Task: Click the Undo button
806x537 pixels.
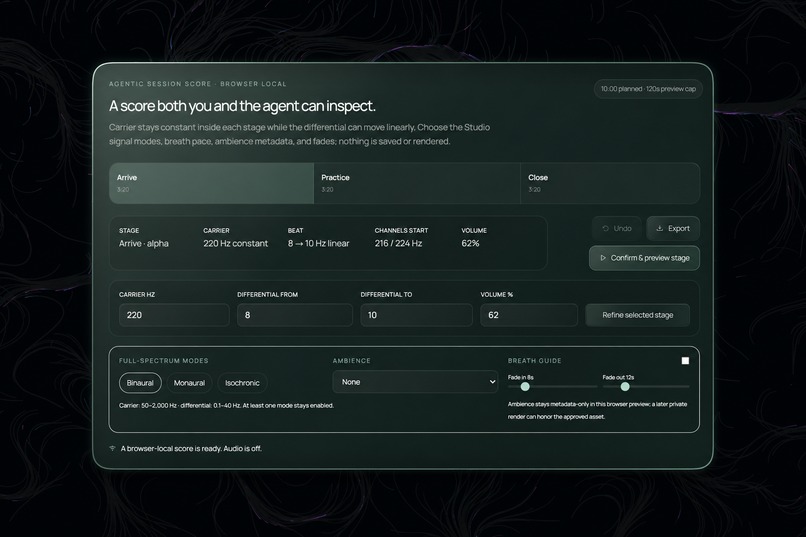Action: 616,229
